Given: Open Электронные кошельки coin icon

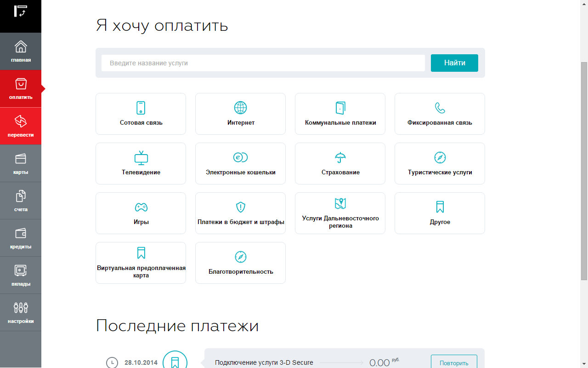Looking at the screenshot, I should tap(241, 157).
